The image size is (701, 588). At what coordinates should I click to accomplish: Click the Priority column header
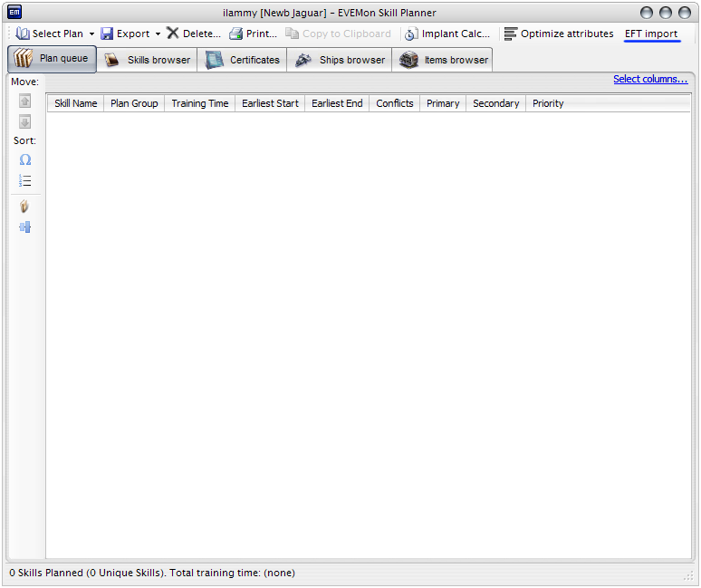(x=548, y=103)
